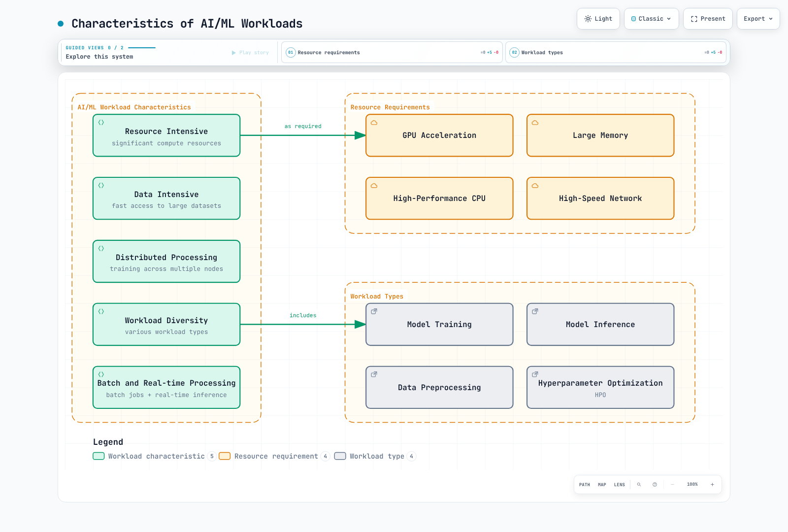Open the Export dropdown menu

[758, 19]
